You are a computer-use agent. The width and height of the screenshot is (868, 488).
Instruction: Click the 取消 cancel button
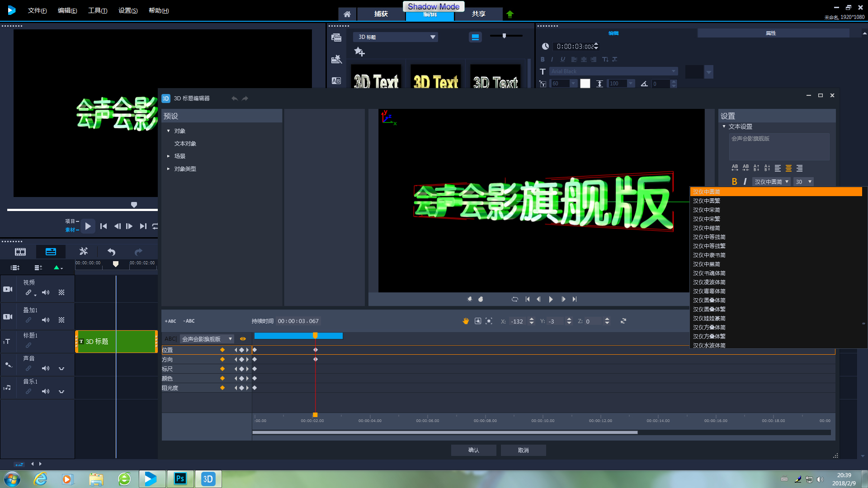point(522,450)
